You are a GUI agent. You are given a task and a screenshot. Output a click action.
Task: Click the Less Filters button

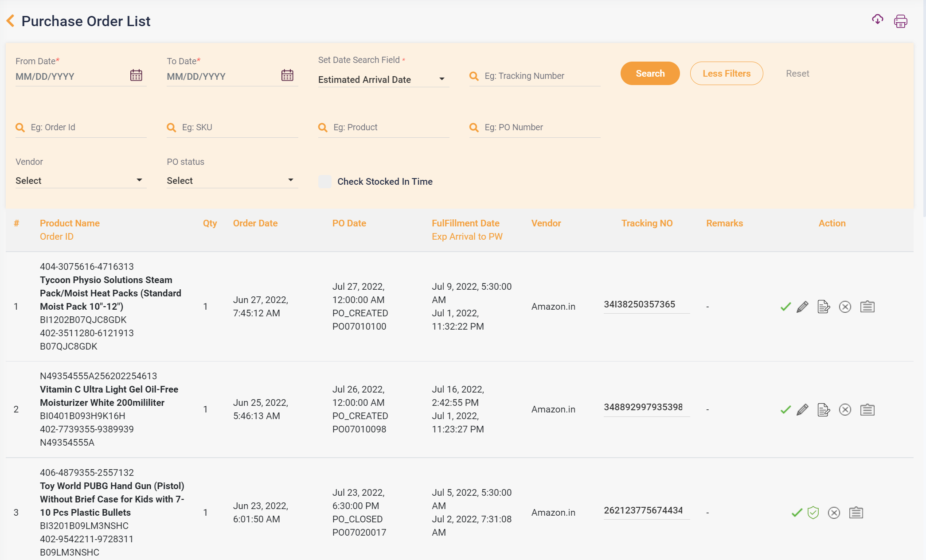click(726, 74)
